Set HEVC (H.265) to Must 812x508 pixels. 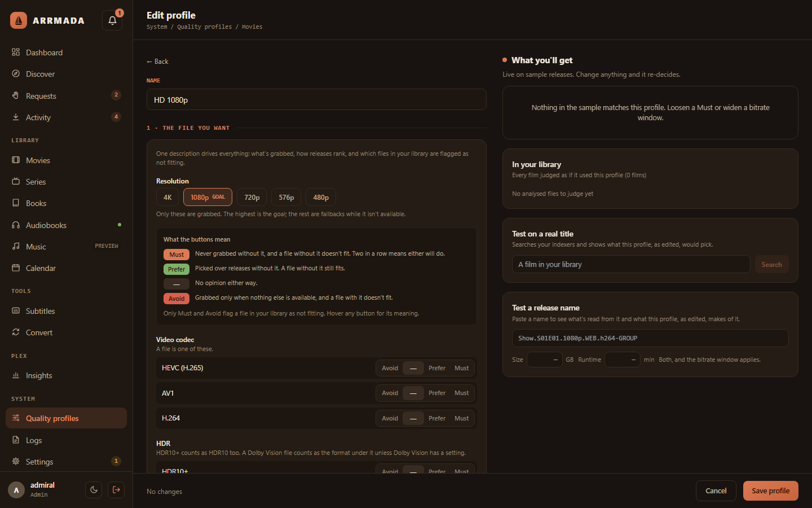[x=462, y=368]
